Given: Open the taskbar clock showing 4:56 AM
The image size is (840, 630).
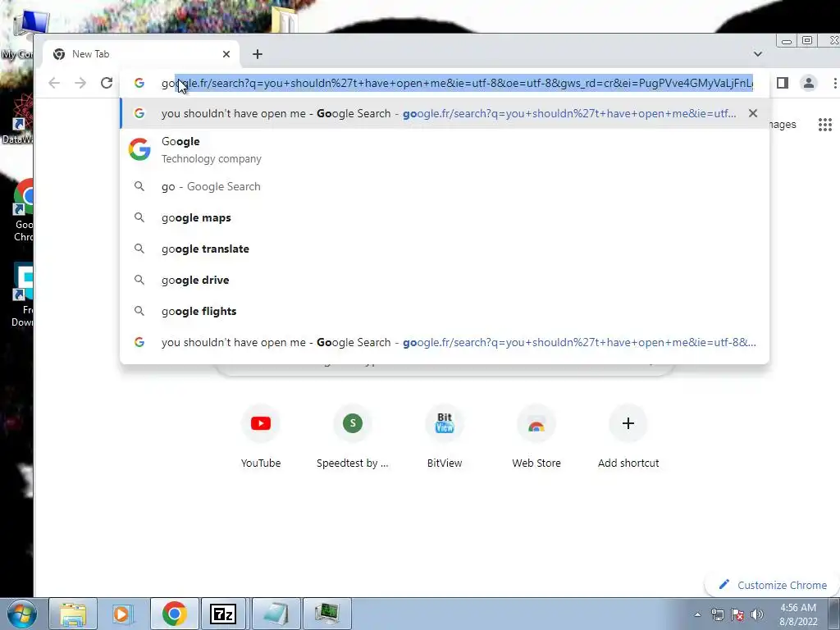Looking at the screenshot, I should pyautogui.click(x=798, y=614).
